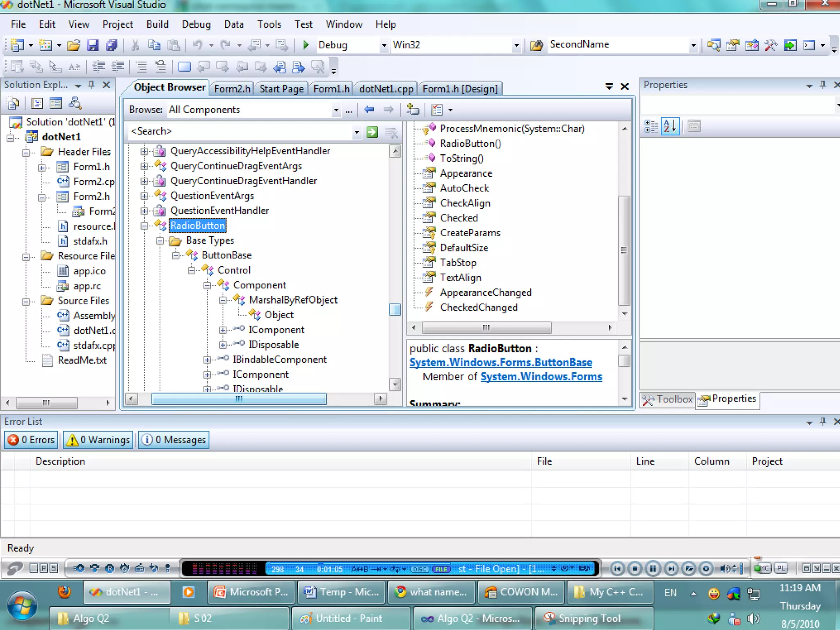Image resolution: width=840 pixels, height=630 pixels.
Task: Open the System.Windows.Forms.ButtonBase link
Action: tap(500, 363)
